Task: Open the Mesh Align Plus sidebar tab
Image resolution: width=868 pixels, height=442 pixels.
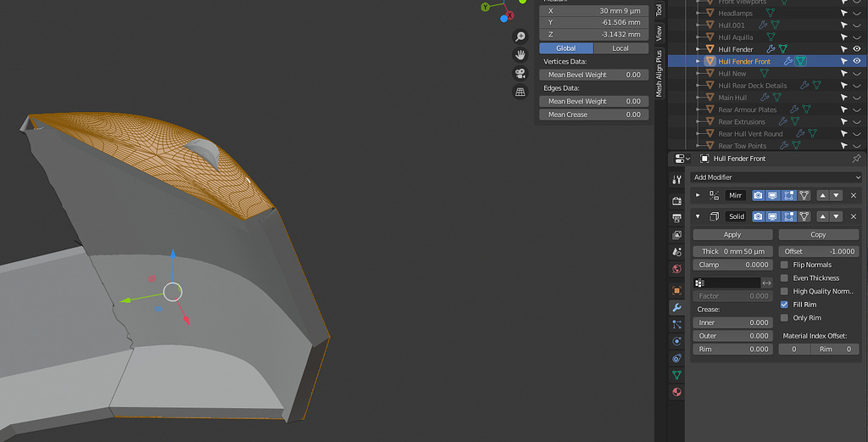Action: tap(659, 74)
